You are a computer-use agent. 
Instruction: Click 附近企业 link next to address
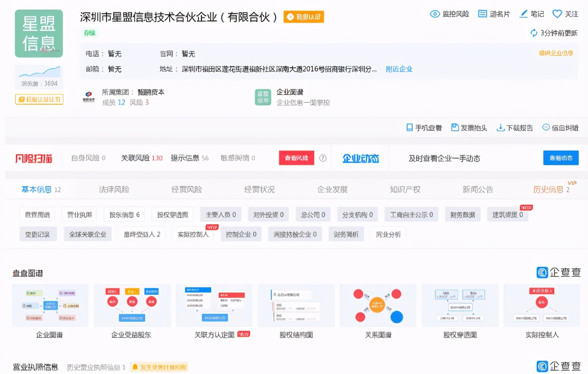click(x=399, y=69)
